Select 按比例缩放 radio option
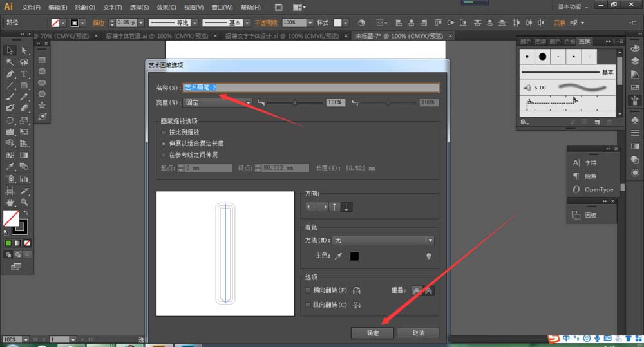The image size is (644, 347). pos(164,132)
